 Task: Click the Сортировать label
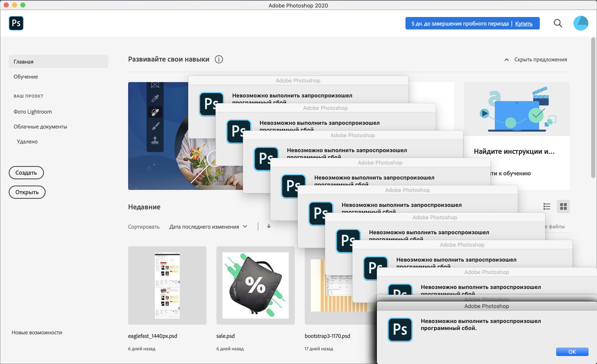pyautogui.click(x=144, y=227)
